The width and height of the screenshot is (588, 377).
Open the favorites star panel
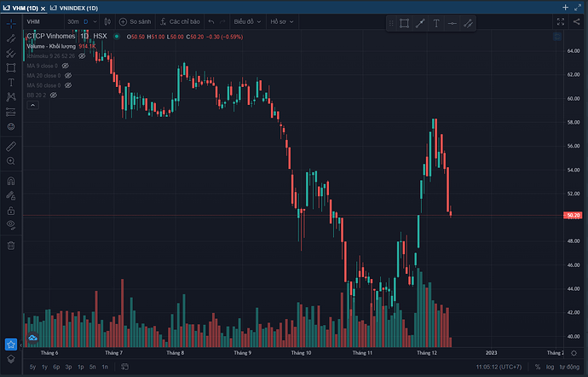pos(10,345)
